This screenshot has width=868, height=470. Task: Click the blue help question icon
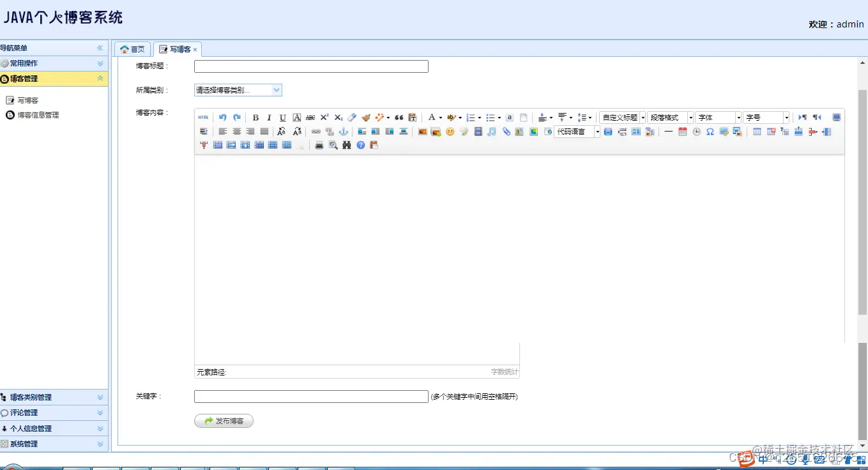coord(361,146)
